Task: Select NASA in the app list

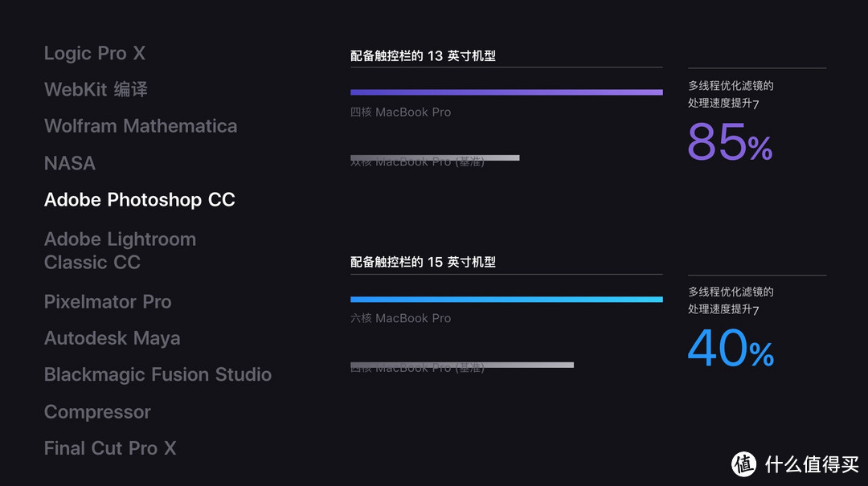Action: pyautogui.click(x=70, y=163)
